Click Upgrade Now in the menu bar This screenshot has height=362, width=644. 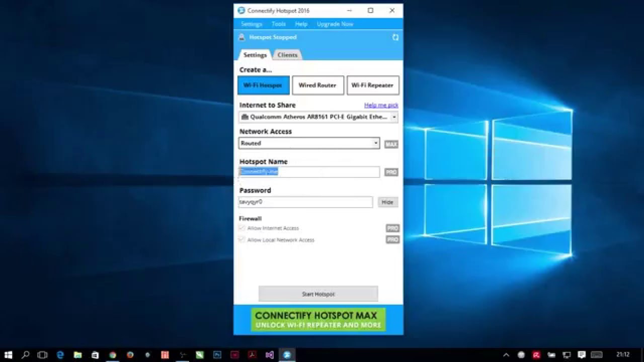[x=335, y=24]
